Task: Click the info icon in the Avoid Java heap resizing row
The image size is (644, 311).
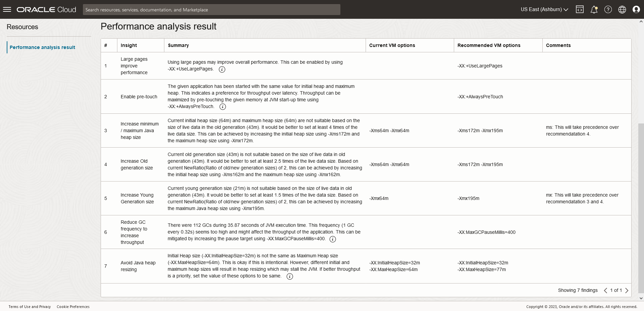Action: point(290,276)
